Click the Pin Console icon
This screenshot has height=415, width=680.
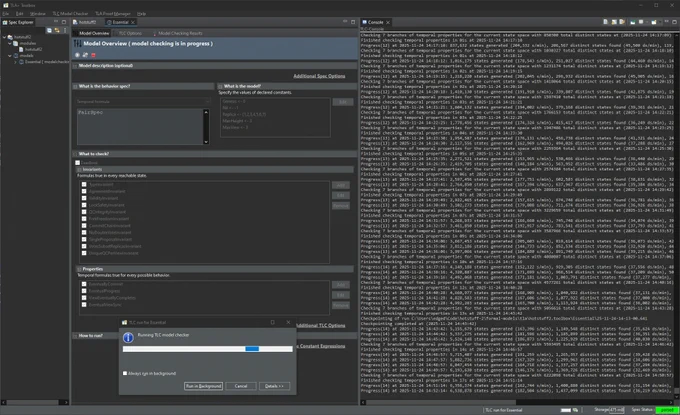pos(633,22)
